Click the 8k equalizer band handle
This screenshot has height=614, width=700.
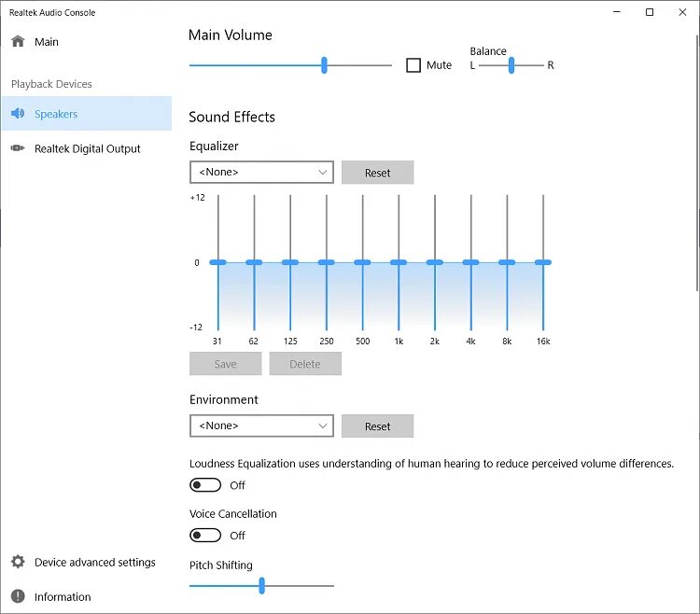coord(507,262)
